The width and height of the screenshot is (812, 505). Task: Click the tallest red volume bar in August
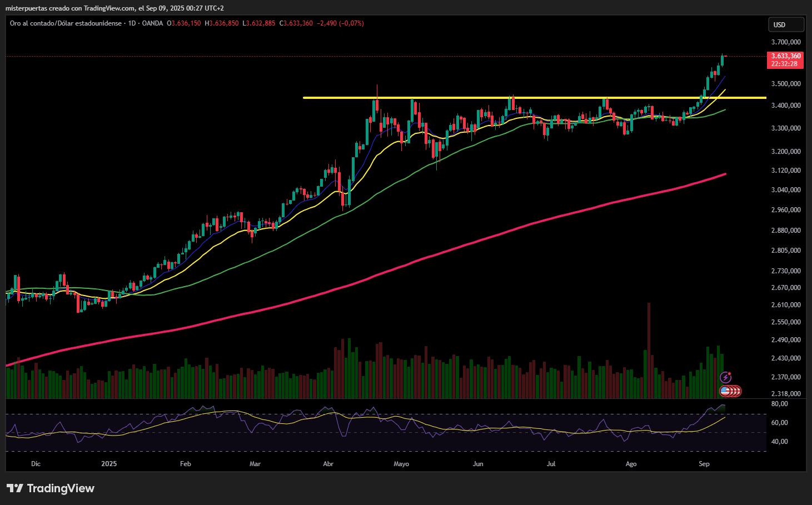(x=649, y=351)
